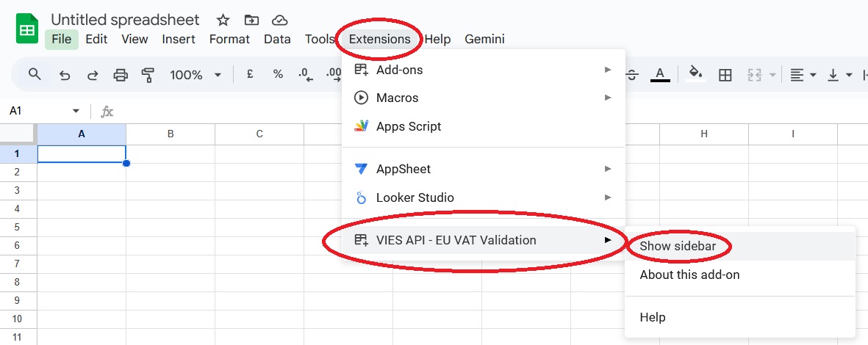This screenshot has height=345, width=868.
Task: Expand the Macros submenu
Action: click(x=484, y=98)
